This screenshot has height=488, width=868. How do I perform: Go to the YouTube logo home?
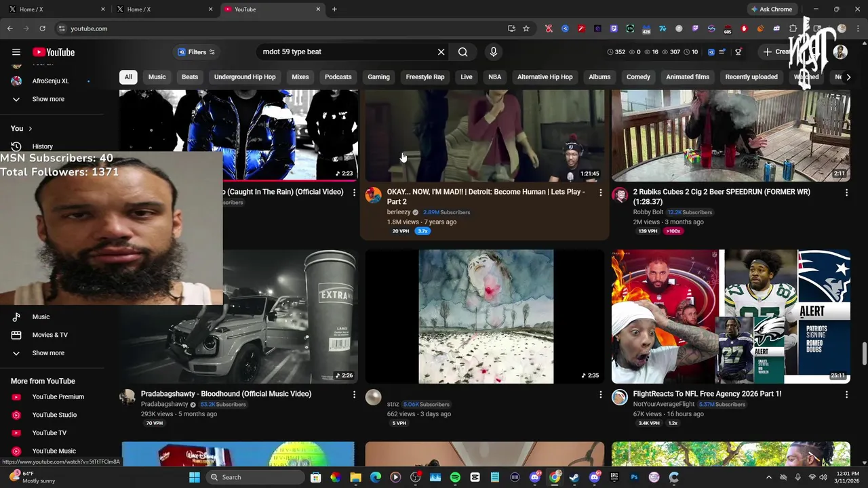54,52
